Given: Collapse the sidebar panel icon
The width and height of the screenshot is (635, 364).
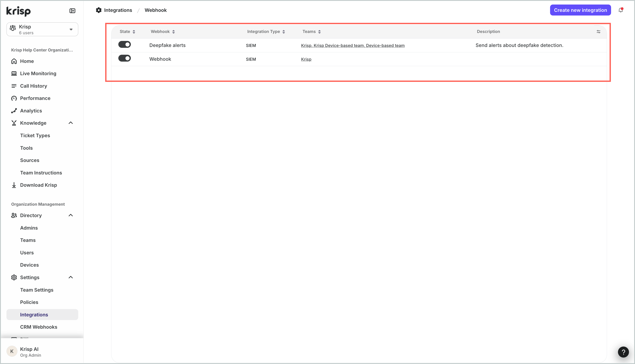Looking at the screenshot, I should (x=72, y=11).
